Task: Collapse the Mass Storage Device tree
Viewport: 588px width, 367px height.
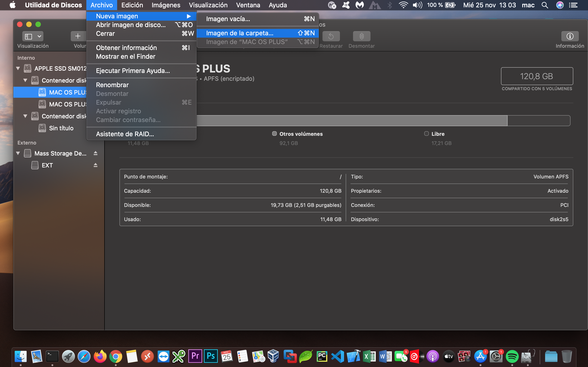Action: [18, 153]
